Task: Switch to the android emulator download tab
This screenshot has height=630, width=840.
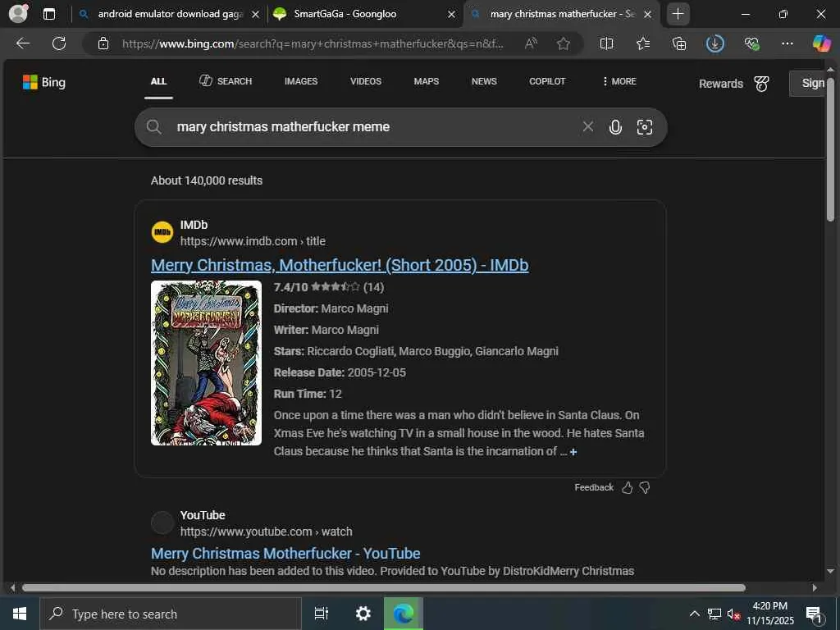Action: pos(170,14)
